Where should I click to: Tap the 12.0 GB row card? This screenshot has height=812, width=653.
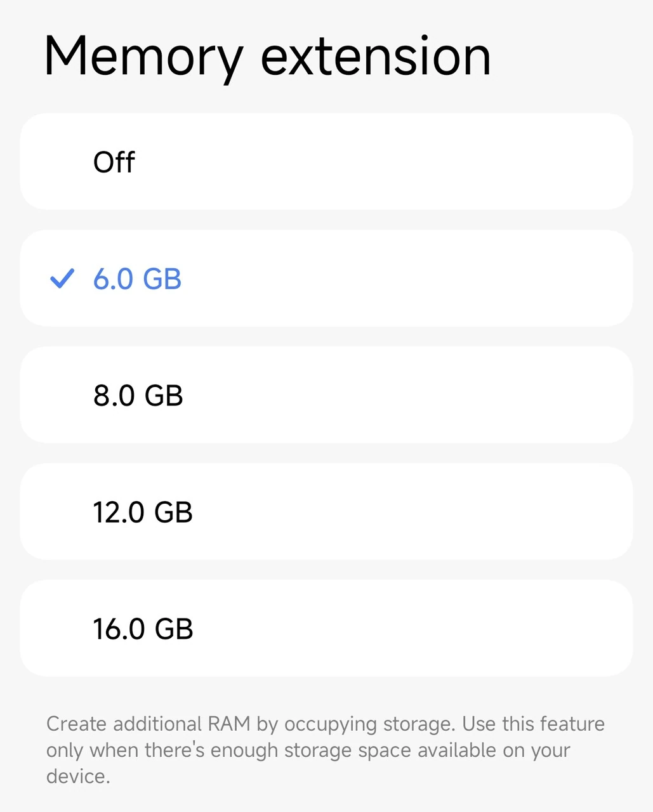326,512
